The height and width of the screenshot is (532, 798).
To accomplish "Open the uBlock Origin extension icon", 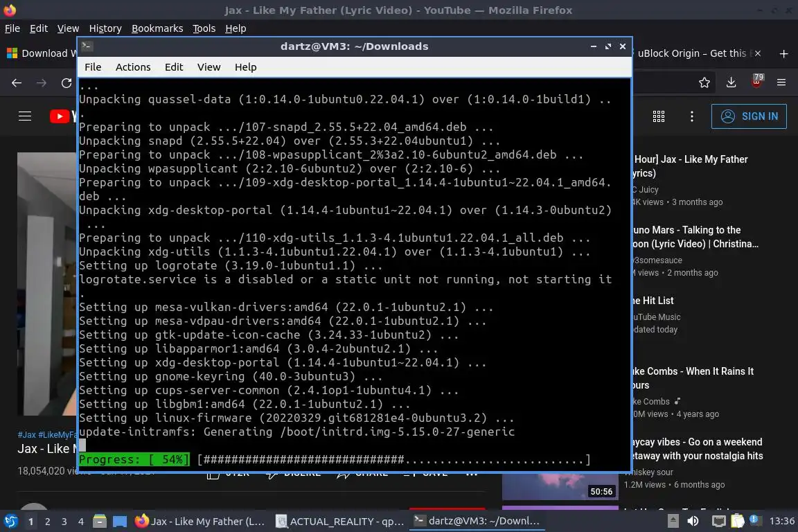I will pyautogui.click(x=757, y=82).
